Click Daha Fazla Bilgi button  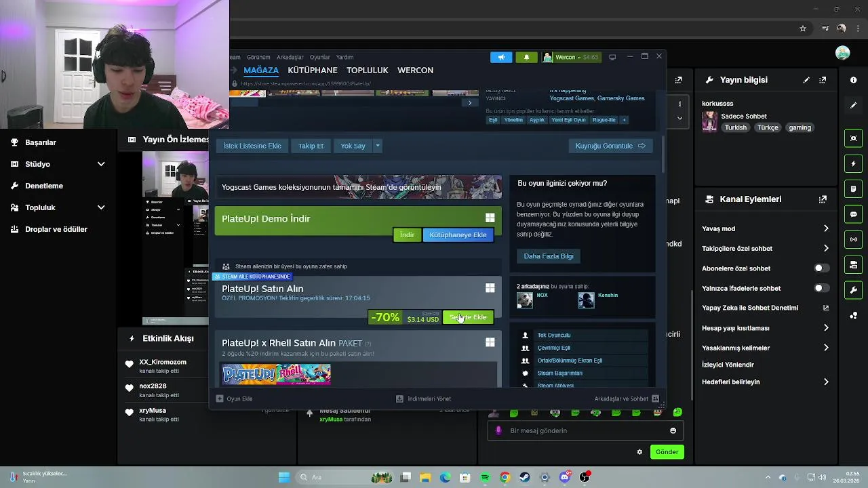pyautogui.click(x=549, y=256)
